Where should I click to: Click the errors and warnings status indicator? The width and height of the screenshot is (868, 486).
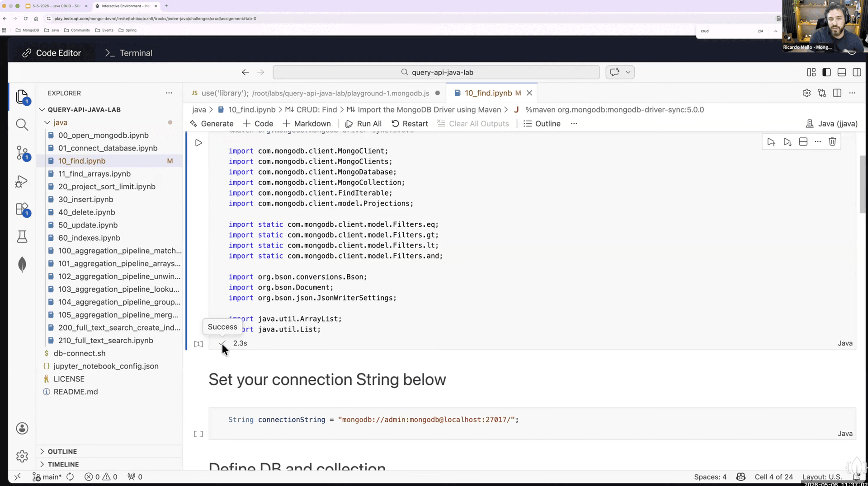pyautogui.click(x=101, y=477)
